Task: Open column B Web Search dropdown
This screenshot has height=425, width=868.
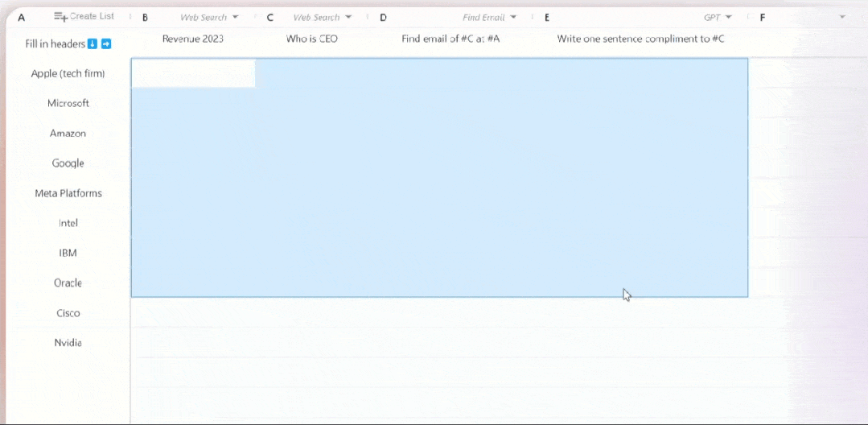Action: (x=210, y=17)
